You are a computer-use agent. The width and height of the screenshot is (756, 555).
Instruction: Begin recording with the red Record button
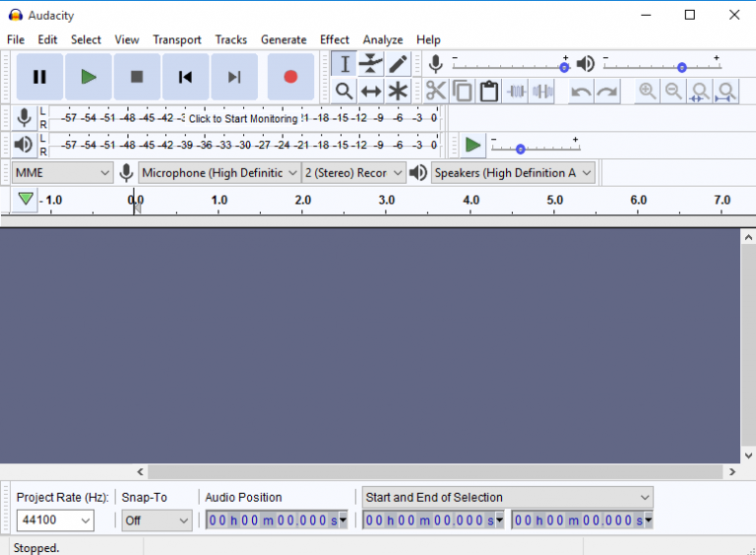click(x=290, y=77)
